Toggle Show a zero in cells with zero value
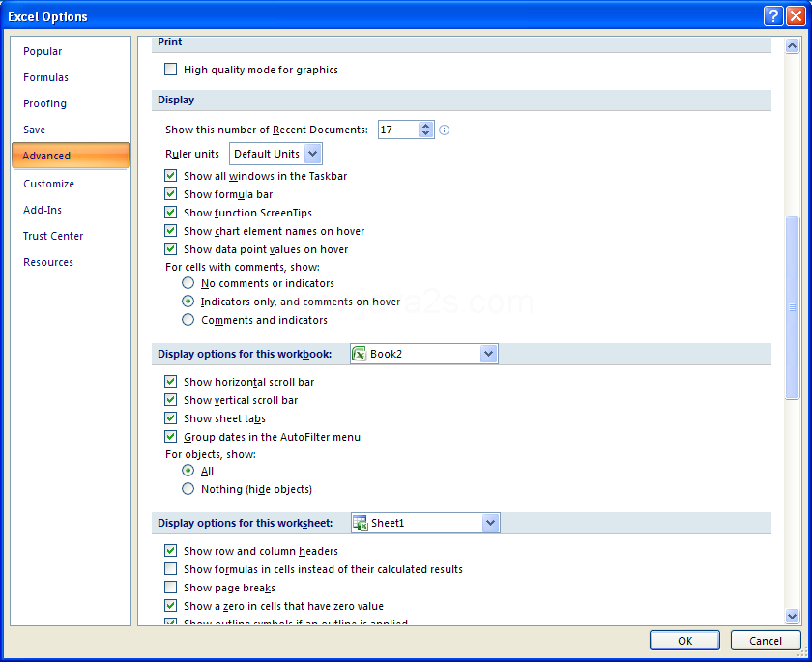Image resolution: width=812 pixels, height=662 pixels. coord(170,606)
